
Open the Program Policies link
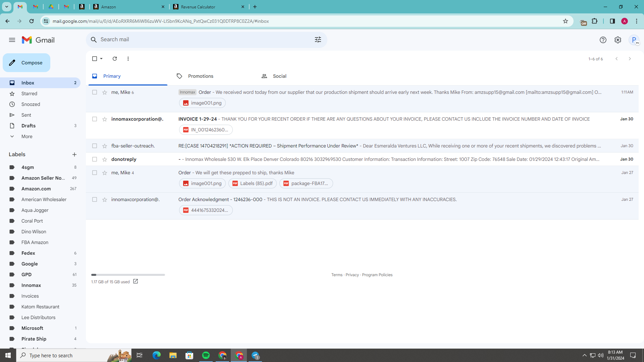(x=377, y=275)
